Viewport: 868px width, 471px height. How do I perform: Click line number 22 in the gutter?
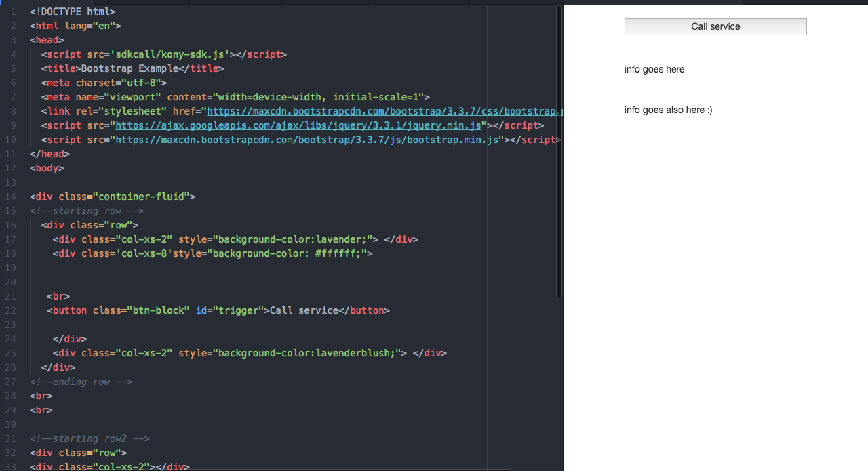pos(12,310)
